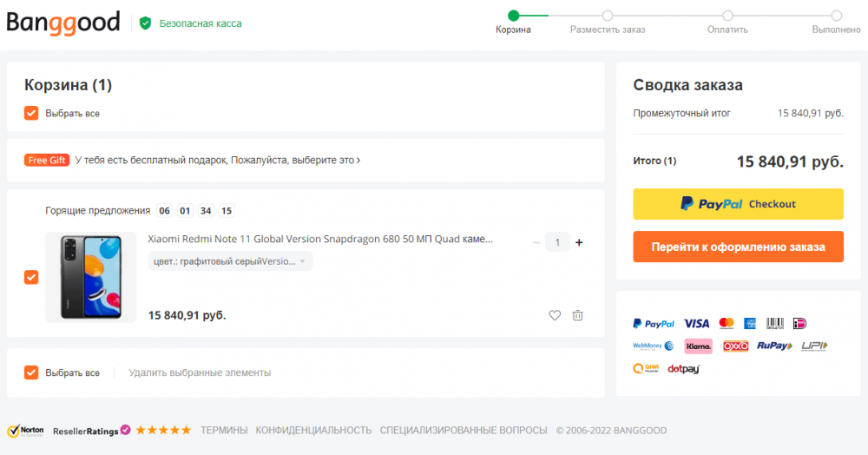Click the iDEAL payment logo
The width and height of the screenshot is (868, 455).
point(800,323)
